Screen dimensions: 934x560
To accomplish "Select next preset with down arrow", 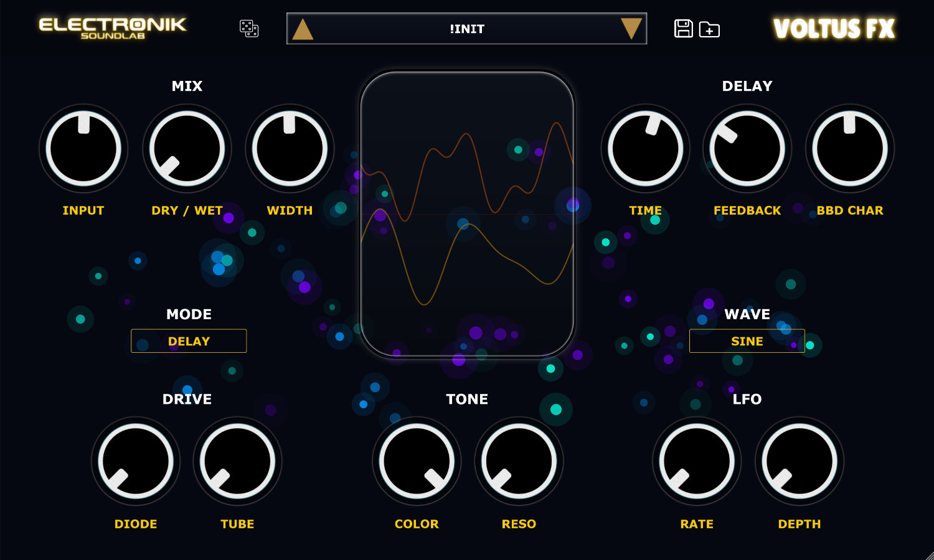I will (x=631, y=29).
